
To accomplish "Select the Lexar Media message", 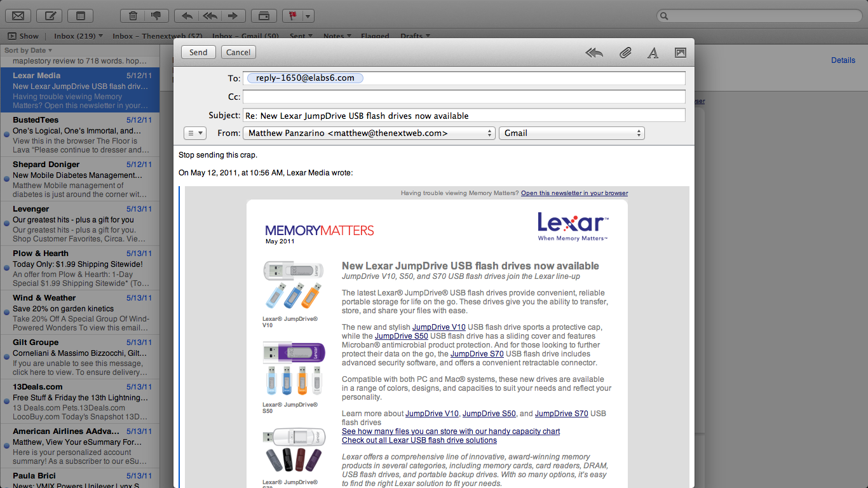I will (80, 90).
